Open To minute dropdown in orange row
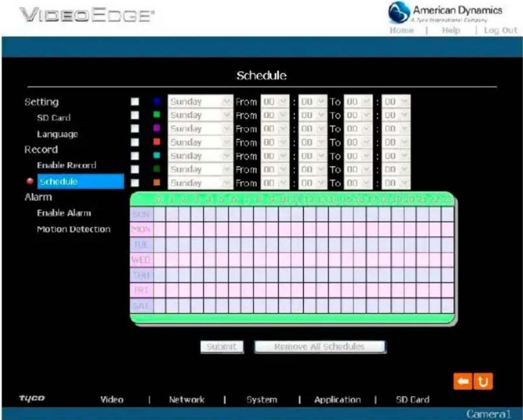Viewport: 523px width, 420px height. (396, 183)
